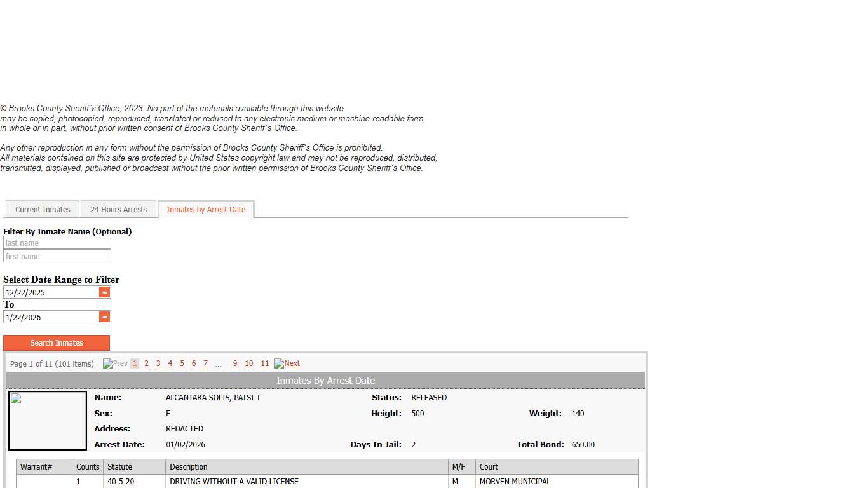Go to last page 11
The image size is (868, 488).
(265, 364)
